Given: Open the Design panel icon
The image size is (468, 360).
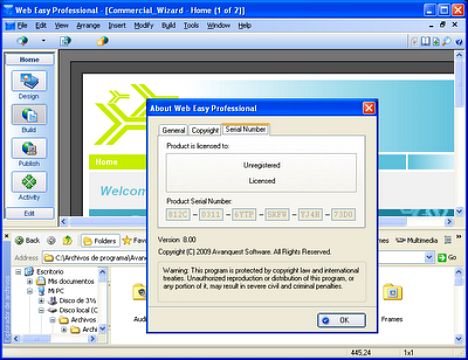Looking at the screenshot, I should point(29,81).
